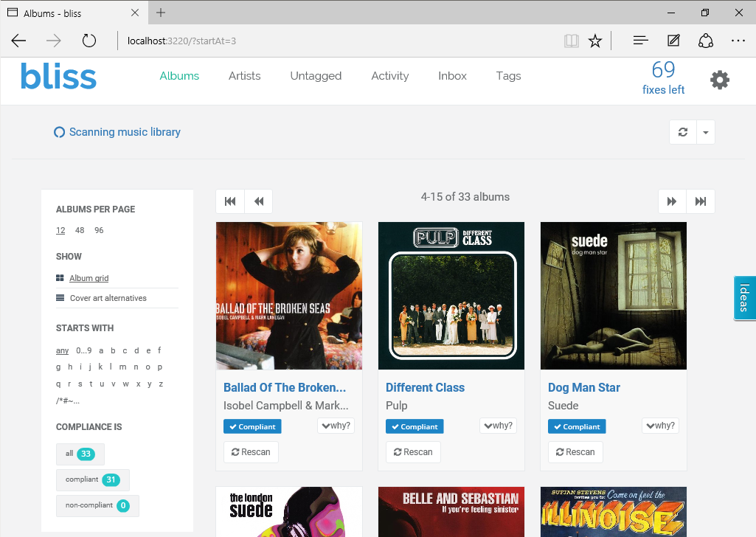Click Different Class album title

point(426,387)
